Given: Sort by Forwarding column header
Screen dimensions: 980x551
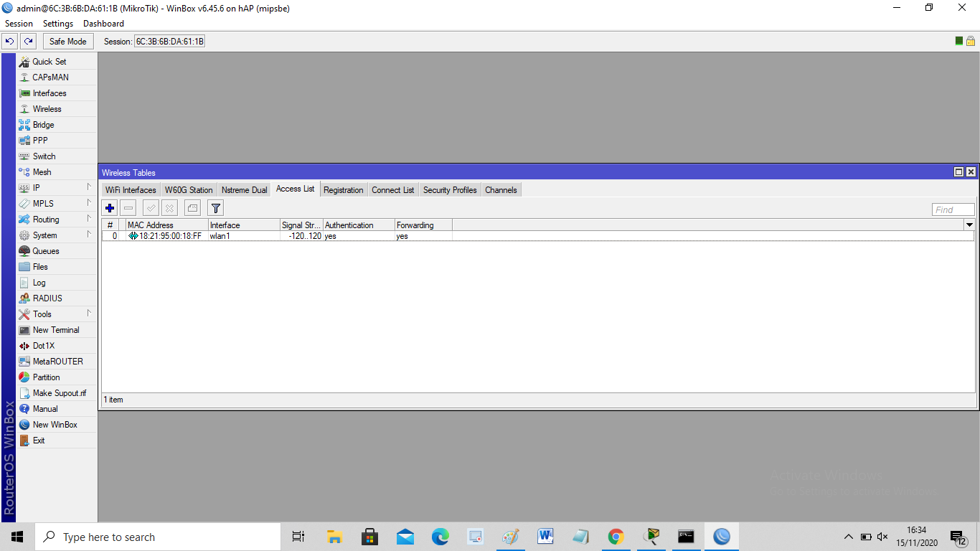Looking at the screenshot, I should pos(423,225).
